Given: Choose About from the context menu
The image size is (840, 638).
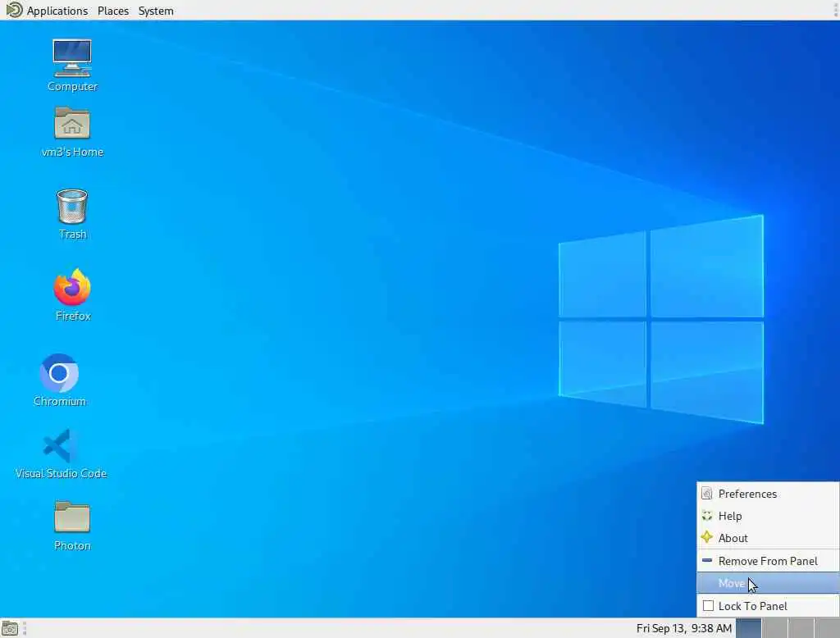Looking at the screenshot, I should pyautogui.click(x=768, y=538).
